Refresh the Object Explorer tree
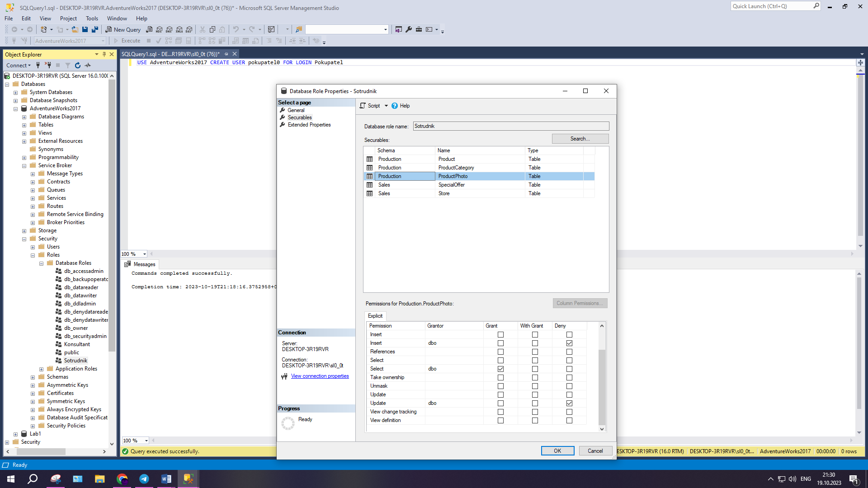 78,65
